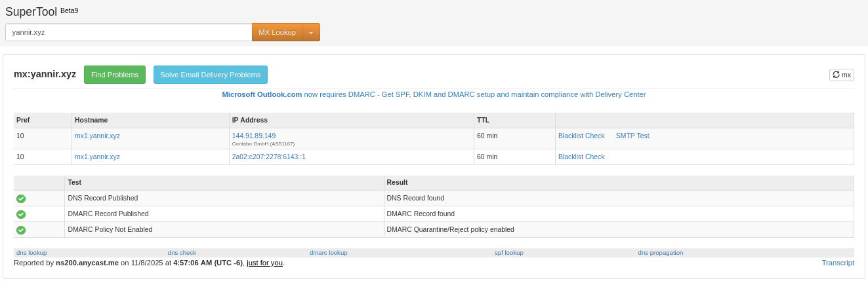Click IP address 144.91.89.149

(253, 136)
